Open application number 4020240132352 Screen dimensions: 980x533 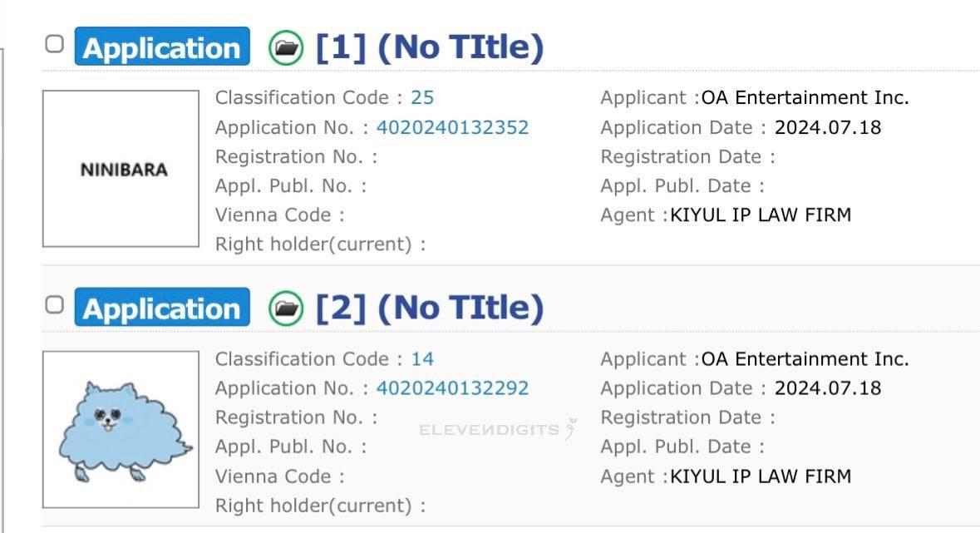click(452, 127)
